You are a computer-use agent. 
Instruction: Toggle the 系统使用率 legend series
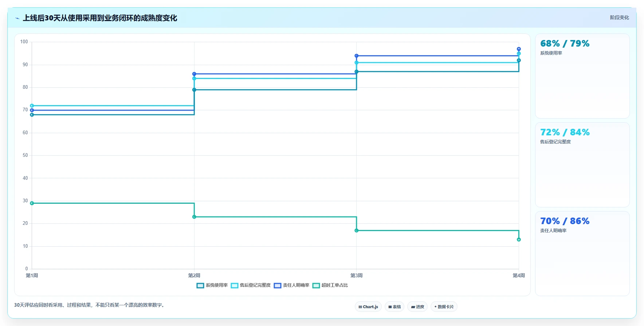[x=212, y=285]
